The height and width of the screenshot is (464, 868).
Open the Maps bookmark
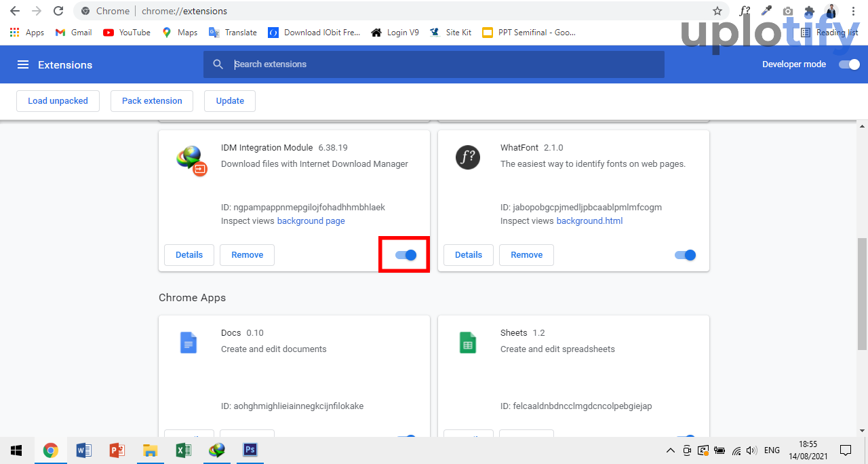point(180,33)
